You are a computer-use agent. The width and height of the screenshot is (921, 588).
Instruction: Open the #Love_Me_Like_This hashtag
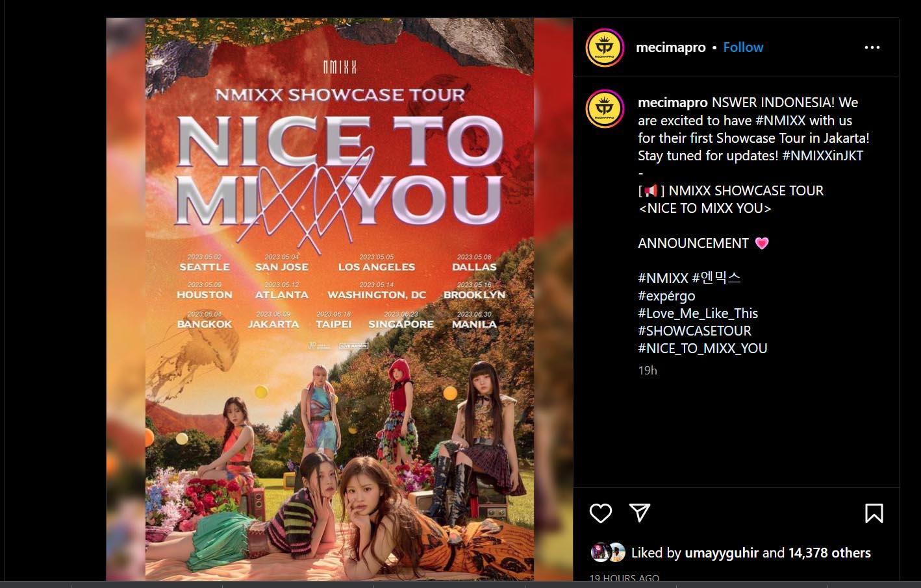(698, 313)
